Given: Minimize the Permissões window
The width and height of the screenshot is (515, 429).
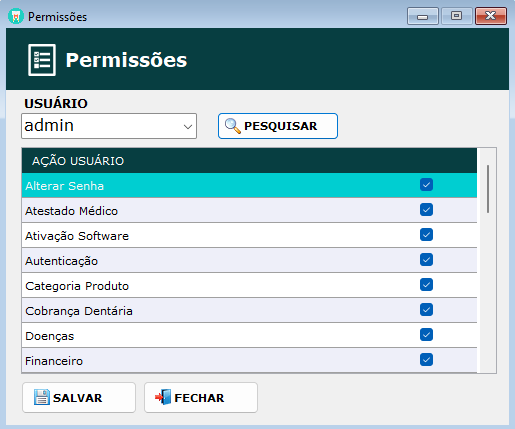Looking at the screenshot, I should [423, 16].
